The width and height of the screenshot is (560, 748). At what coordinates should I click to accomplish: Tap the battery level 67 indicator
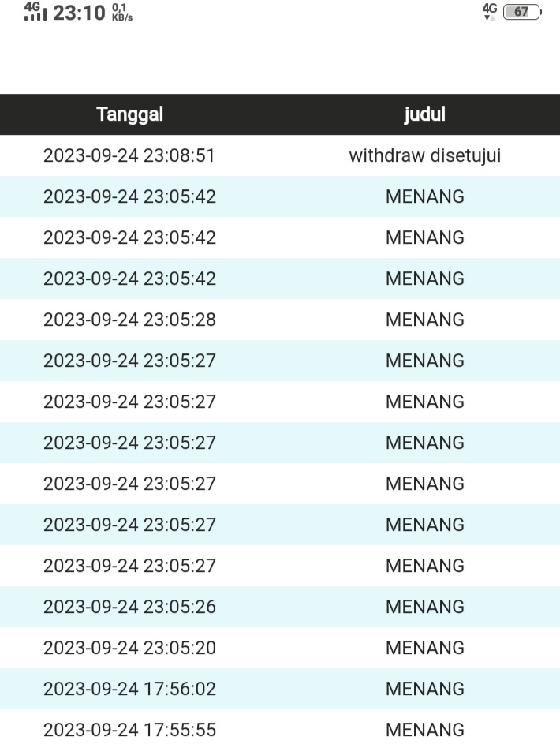coord(523,12)
